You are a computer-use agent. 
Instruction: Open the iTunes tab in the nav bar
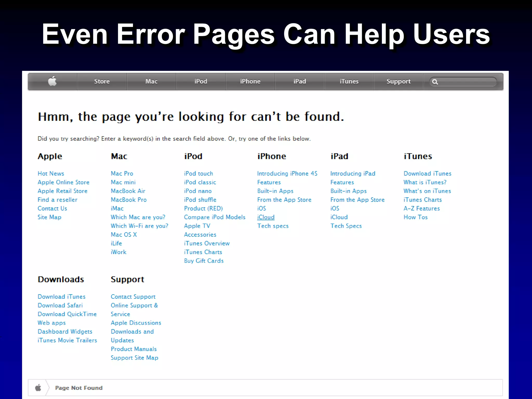point(349,81)
